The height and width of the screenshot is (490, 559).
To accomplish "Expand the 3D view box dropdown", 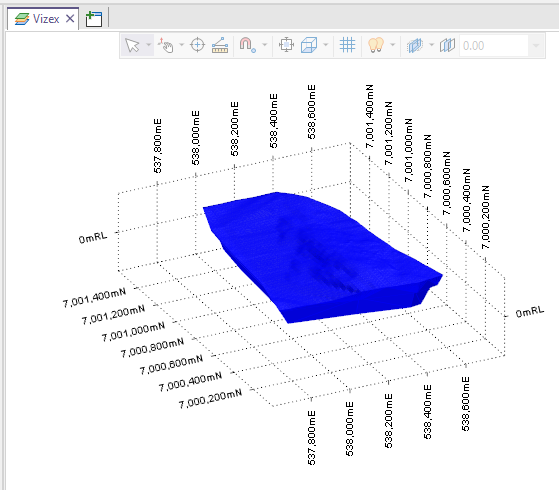I will coord(325,45).
